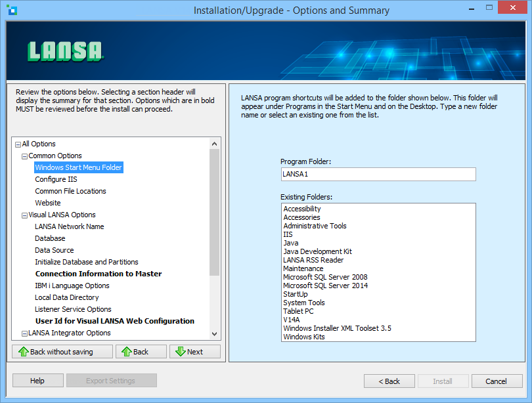Viewport: 532px width, 403px height.
Task: Click the installer icon in the title bar
Action: click(12, 10)
